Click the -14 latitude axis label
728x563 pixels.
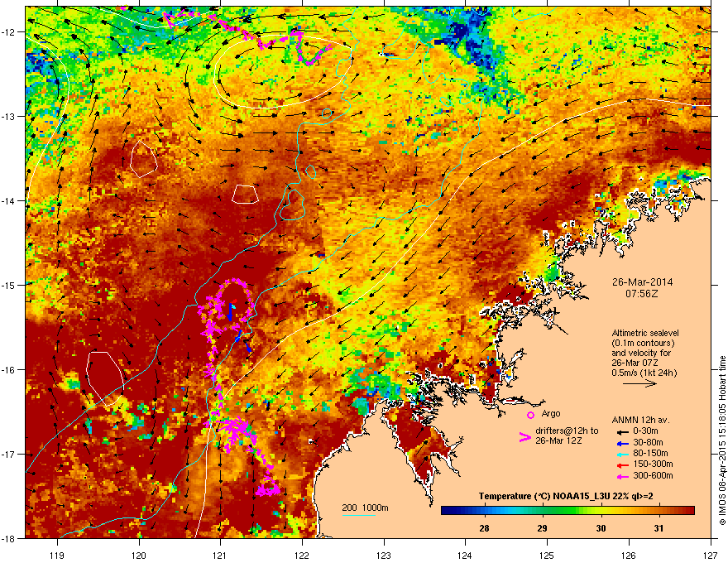click(x=9, y=200)
